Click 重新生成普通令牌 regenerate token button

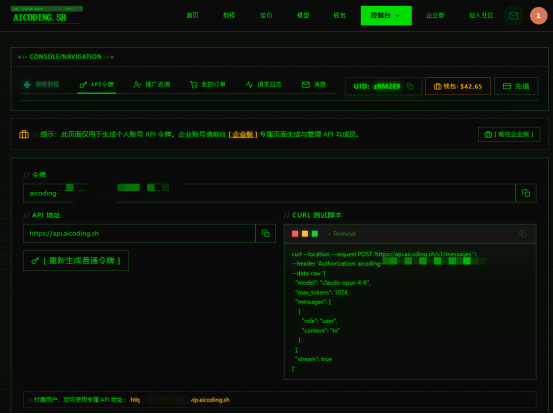[76, 261]
